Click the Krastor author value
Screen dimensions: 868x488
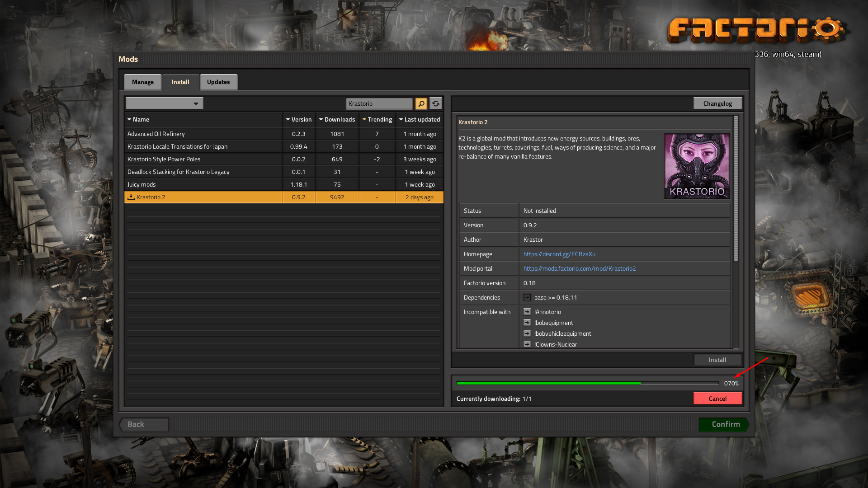pos(533,239)
